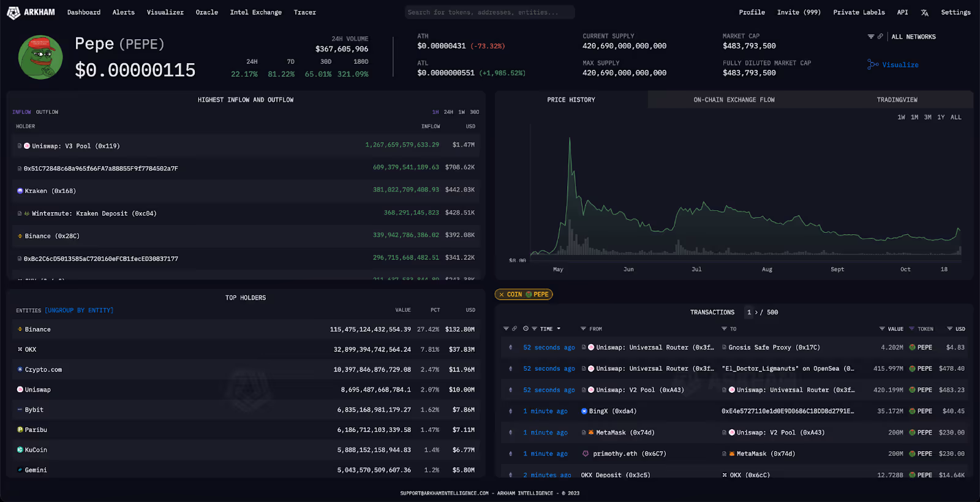Open the Alerts menu item
980x502 pixels.
124,12
